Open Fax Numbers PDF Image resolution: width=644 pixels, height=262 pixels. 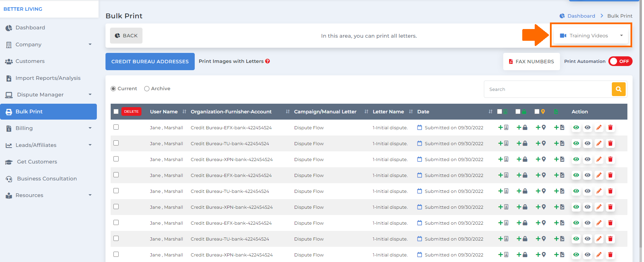tap(532, 62)
